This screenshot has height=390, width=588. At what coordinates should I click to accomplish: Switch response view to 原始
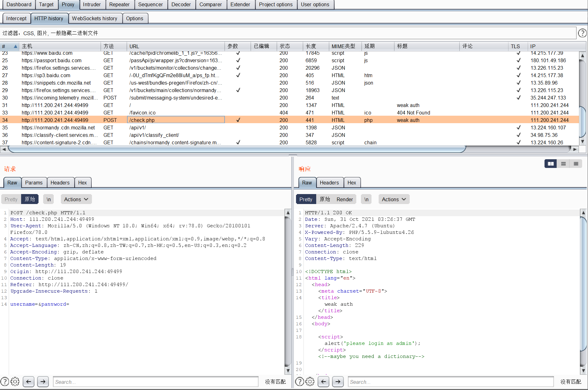[x=325, y=199]
